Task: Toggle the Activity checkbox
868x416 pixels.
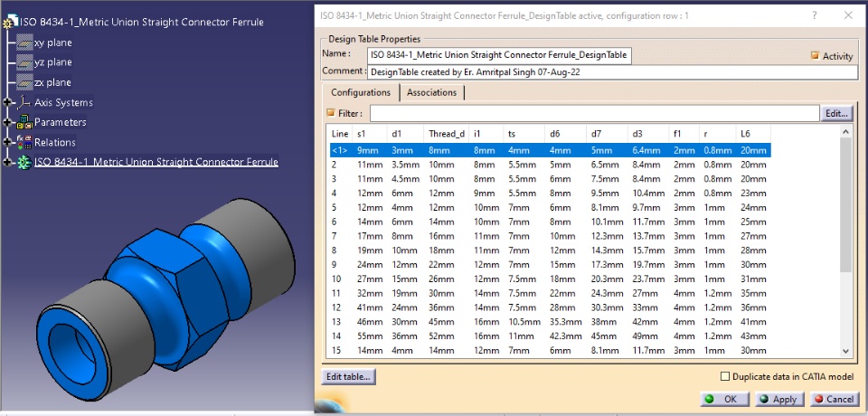Action: [x=815, y=55]
